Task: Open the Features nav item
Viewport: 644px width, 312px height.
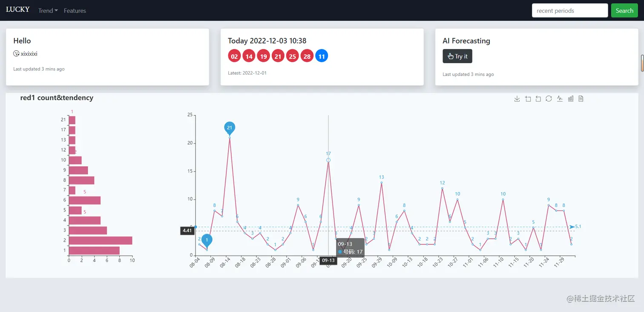Action: [75, 11]
